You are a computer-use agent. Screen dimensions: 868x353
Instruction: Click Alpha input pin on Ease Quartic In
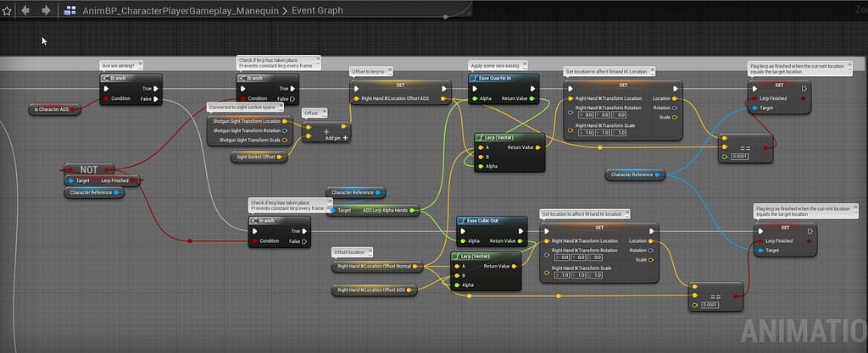(475, 99)
